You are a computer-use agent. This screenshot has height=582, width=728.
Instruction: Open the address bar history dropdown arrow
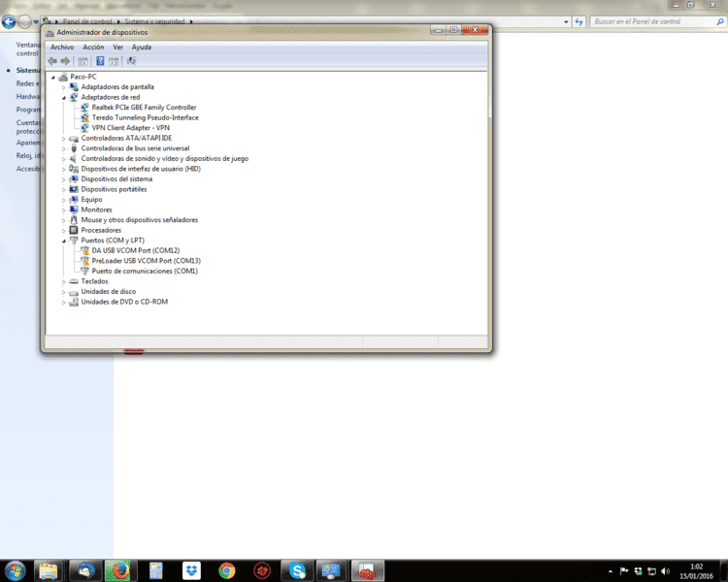tap(566, 21)
